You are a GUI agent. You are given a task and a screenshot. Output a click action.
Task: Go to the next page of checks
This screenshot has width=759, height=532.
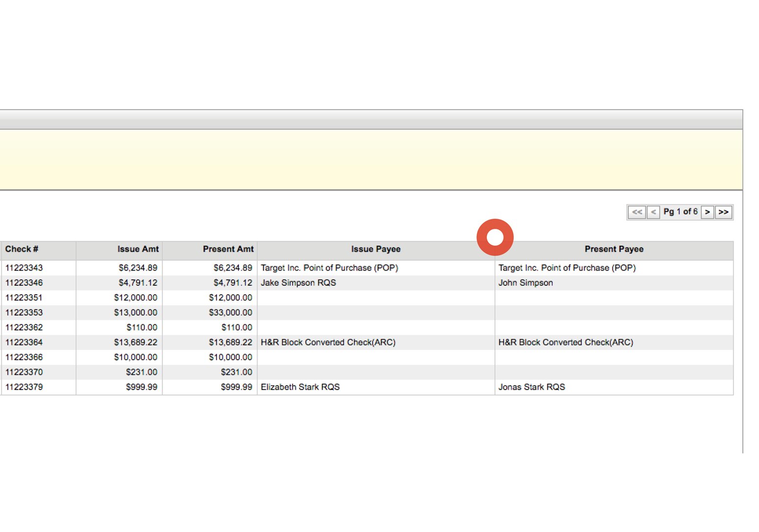click(708, 211)
